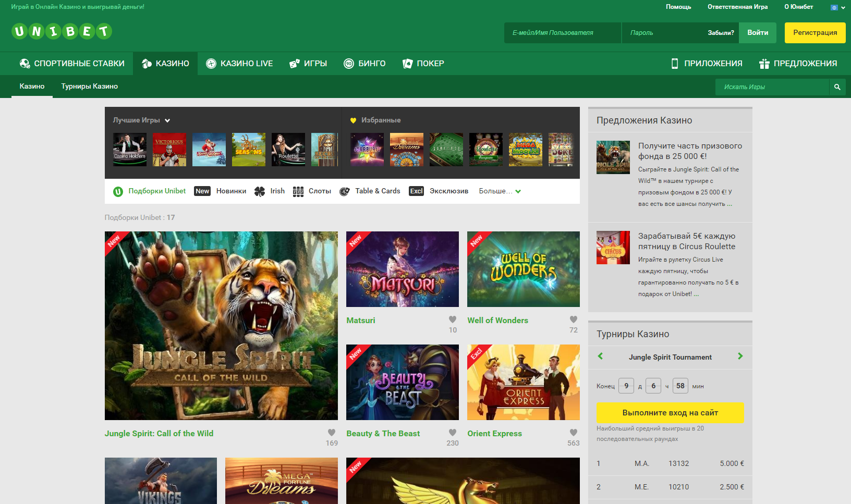Click the Table & Cards roulette icon
This screenshot has width=851, height=504.
[345, 191]
